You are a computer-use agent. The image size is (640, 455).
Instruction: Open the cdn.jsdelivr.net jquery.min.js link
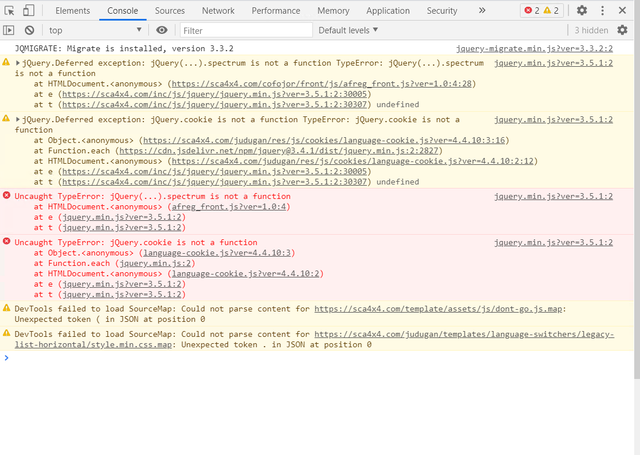point(279,151)
